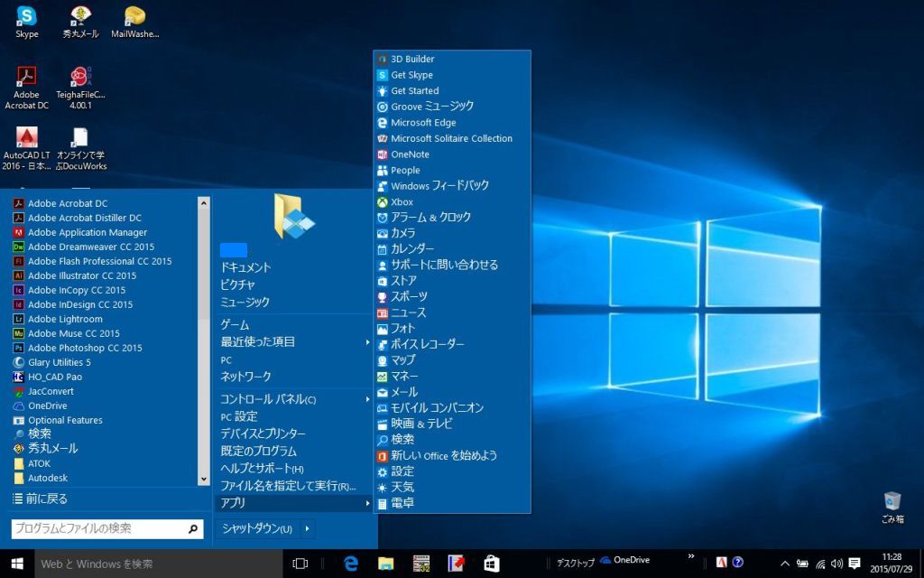This screenshot has width=924, height=578.
Task: Open Adobe Photoshop CC 2015 from programs list
Action: (84, 348)
